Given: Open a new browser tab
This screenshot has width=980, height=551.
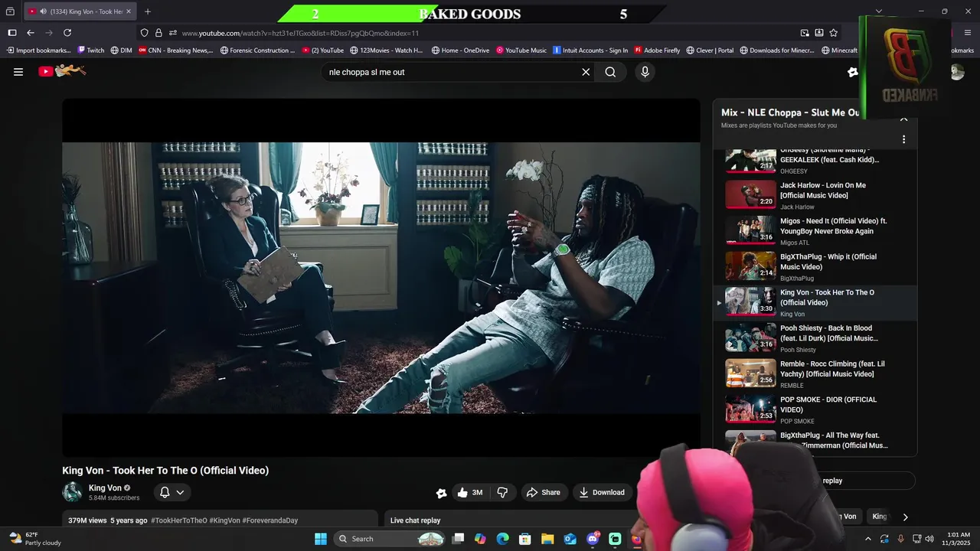Looking at the screenshot, I should click(148, 11).
